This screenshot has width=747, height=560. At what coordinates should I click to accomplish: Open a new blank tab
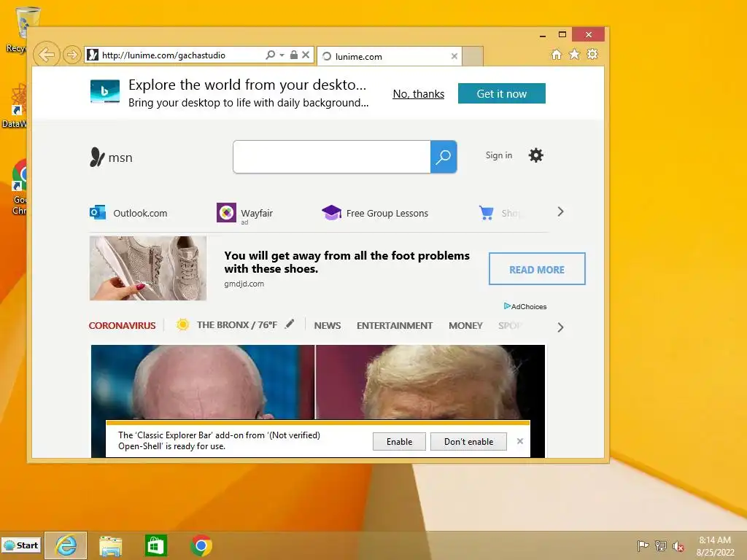(x=473, y=56)
